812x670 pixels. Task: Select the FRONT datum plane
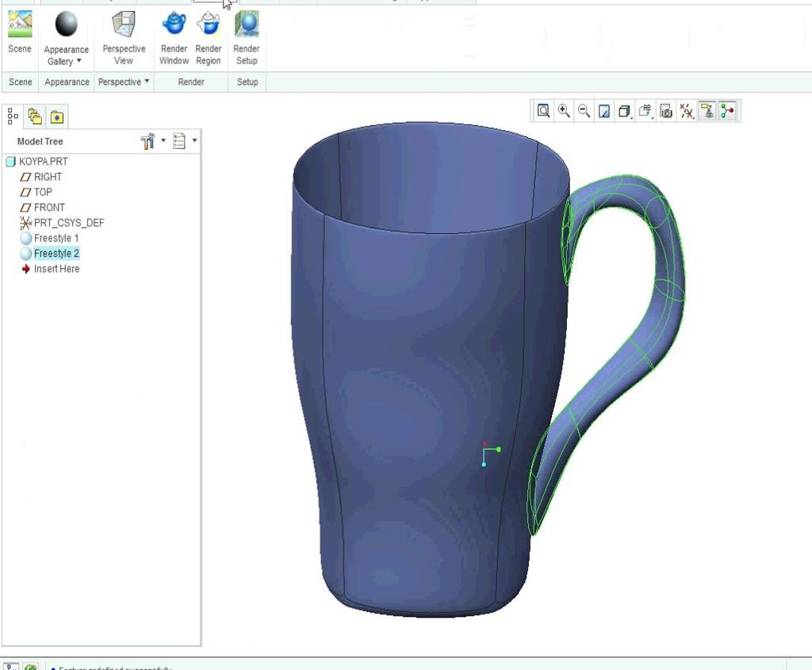tap(49, 208)
